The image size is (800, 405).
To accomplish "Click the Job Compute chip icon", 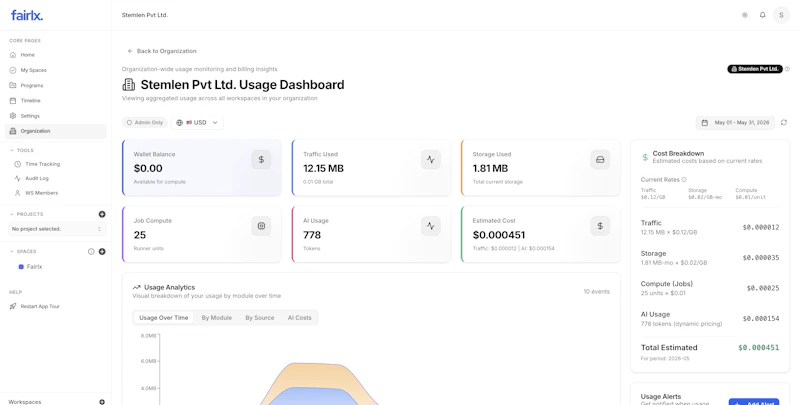I will click(x=261, y=226).
